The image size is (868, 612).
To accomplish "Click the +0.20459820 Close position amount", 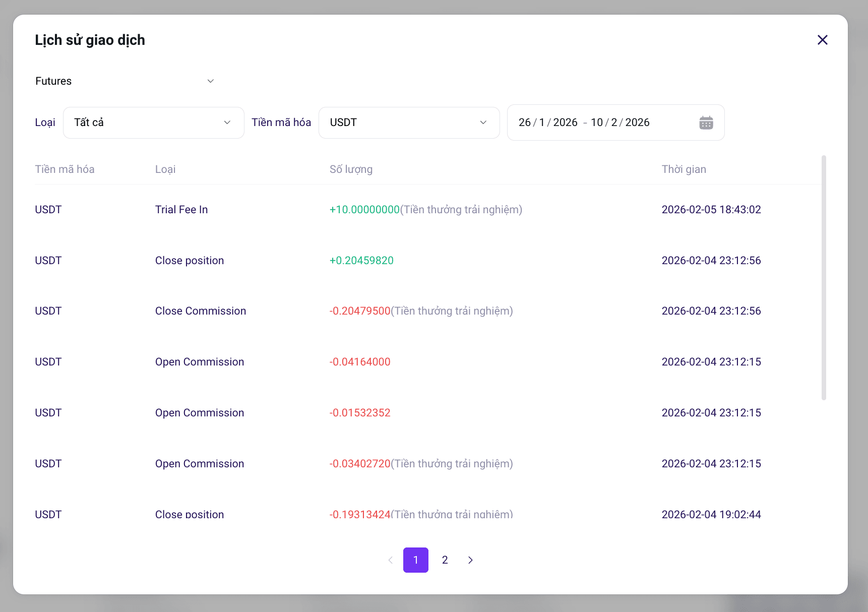I will (x=361, y=261).
